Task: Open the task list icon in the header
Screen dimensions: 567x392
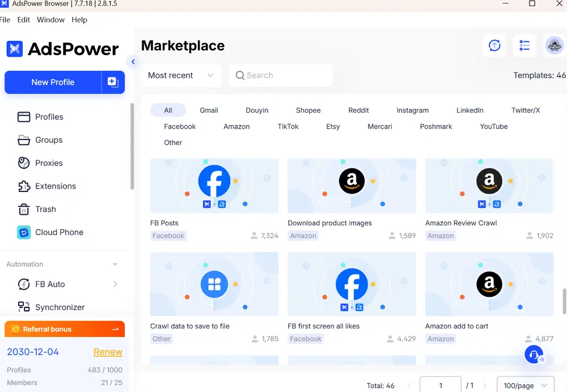Action: [524, 46]
